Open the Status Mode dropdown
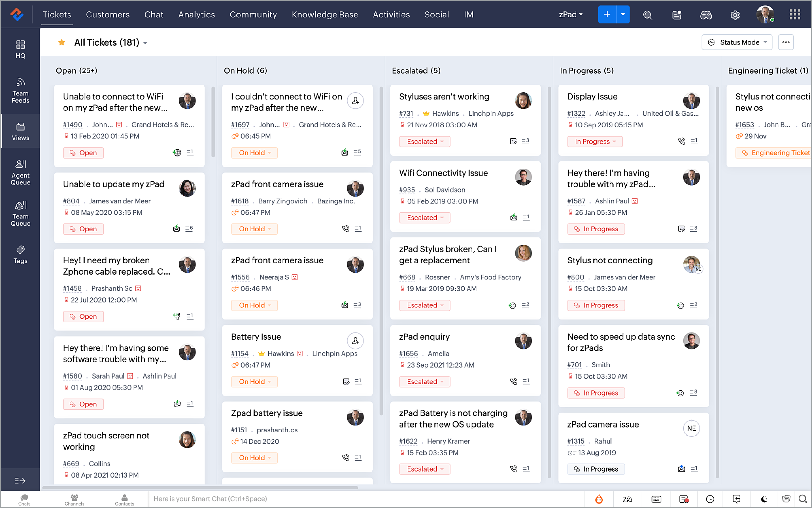 [737, 42]
